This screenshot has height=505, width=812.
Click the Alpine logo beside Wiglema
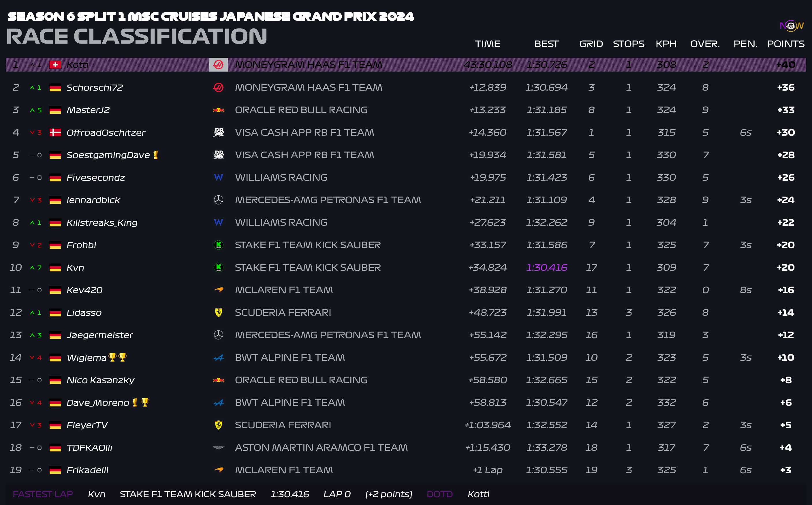pyautogui.click(x=218, y=358)
